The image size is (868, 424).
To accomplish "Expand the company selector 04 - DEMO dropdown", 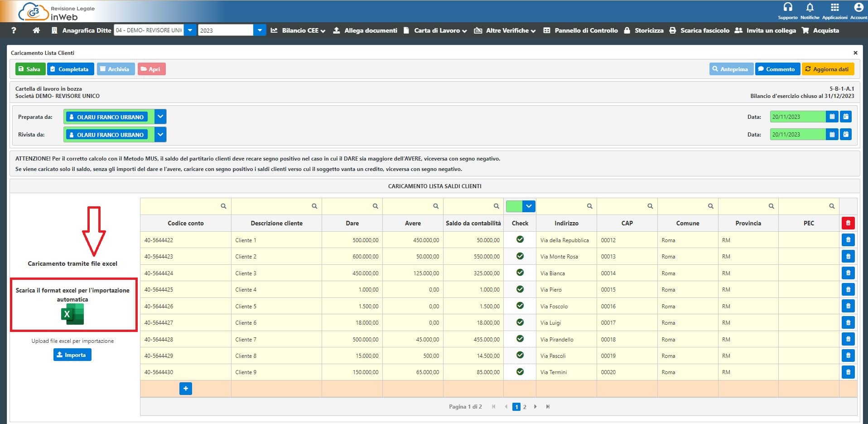I will coord(190,30).
